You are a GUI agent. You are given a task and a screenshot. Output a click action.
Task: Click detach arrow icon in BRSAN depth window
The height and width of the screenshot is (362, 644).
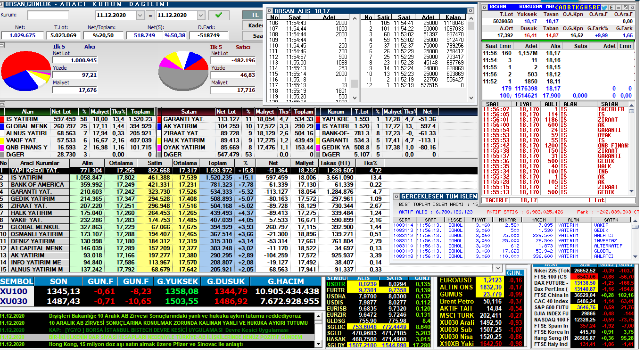[x=626, y=8]
